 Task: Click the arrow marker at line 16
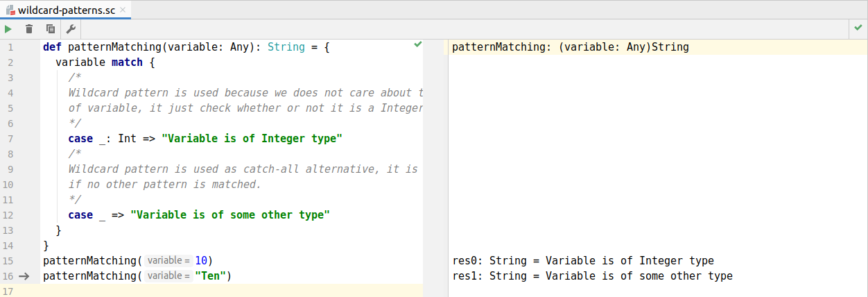click(24, 276)
